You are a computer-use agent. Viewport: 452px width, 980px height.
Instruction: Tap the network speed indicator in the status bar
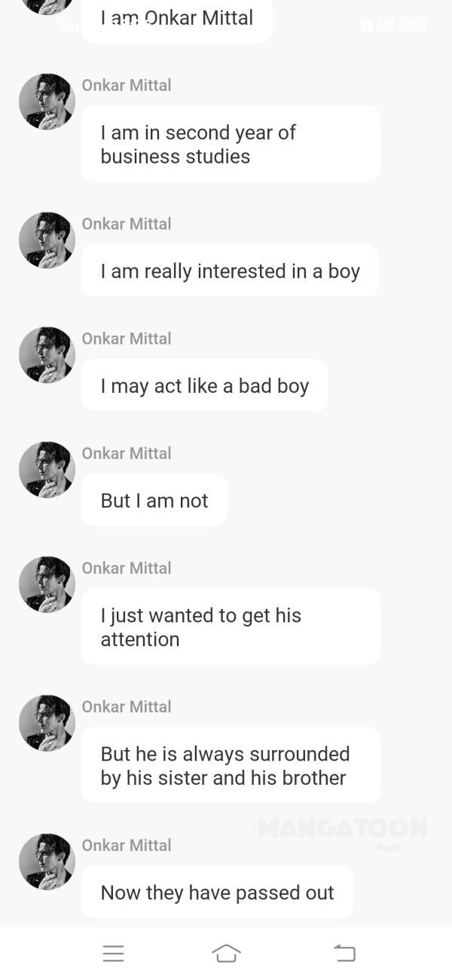tap(386, 25)
